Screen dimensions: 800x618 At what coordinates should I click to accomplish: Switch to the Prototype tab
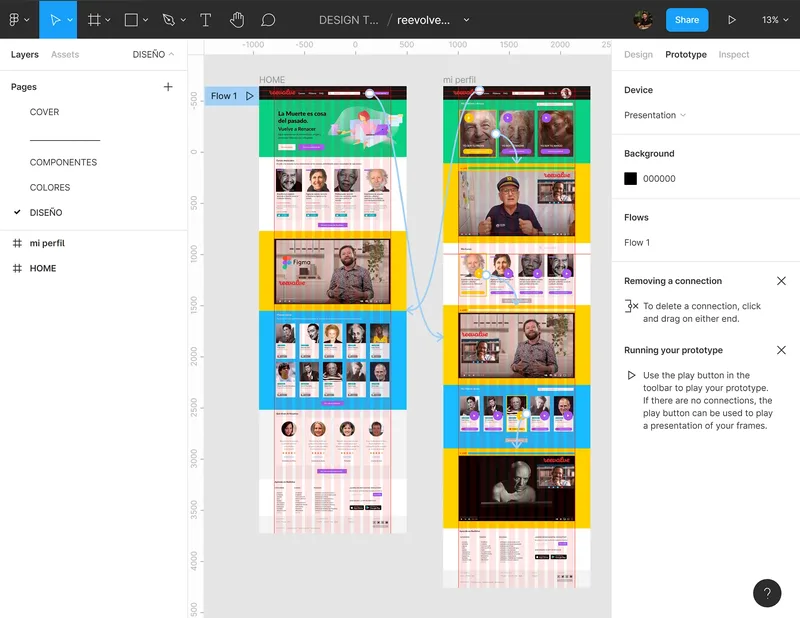point(686,55)
